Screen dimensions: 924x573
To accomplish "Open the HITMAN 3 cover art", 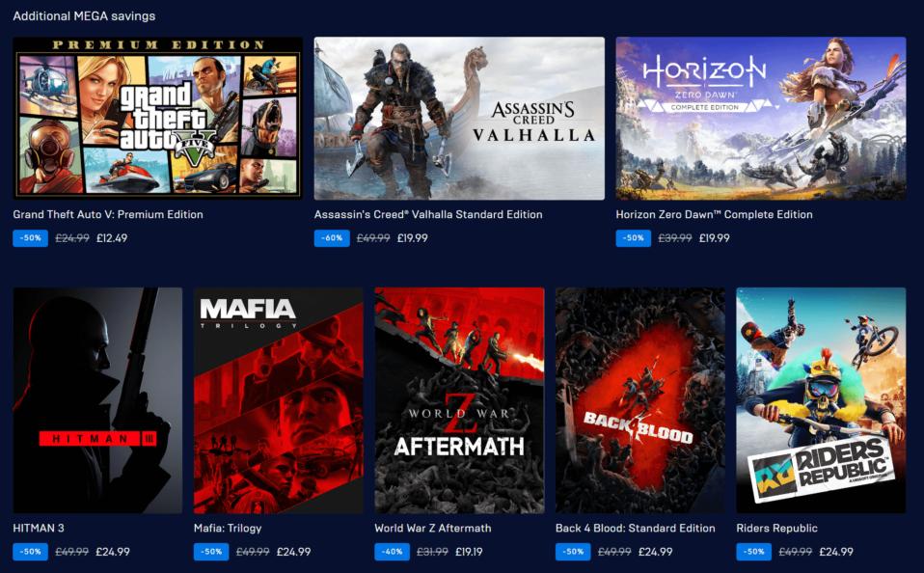I will (97, 400).
